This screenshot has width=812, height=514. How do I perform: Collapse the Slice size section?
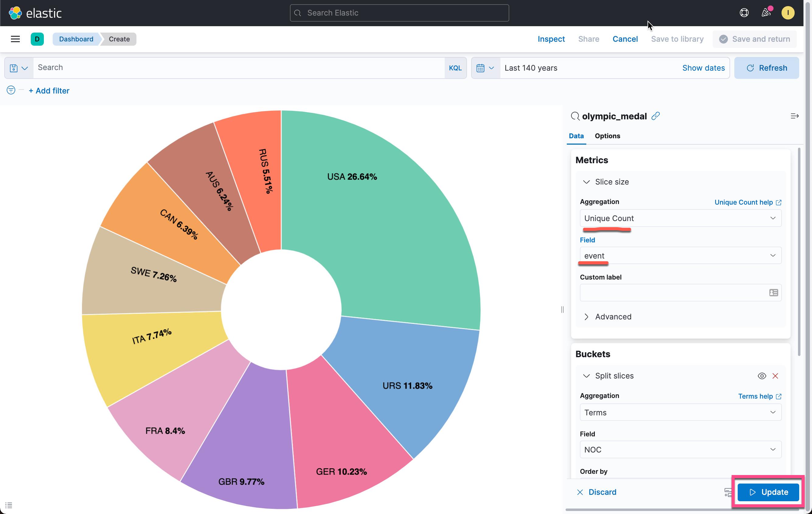point(586,182)
